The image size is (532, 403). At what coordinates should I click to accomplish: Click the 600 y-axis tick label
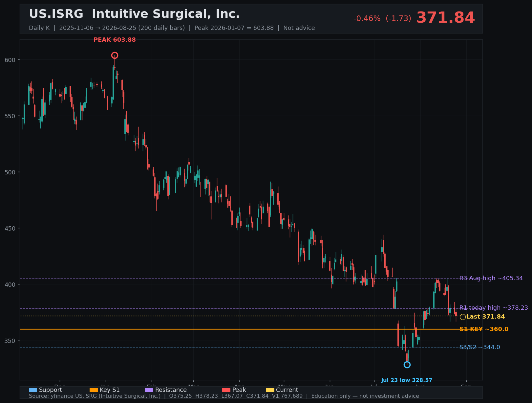11,60
